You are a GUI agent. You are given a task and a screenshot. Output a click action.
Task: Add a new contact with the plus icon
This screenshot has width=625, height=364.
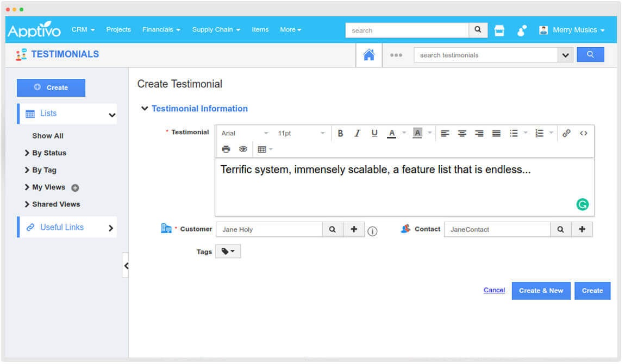(582, 229)
